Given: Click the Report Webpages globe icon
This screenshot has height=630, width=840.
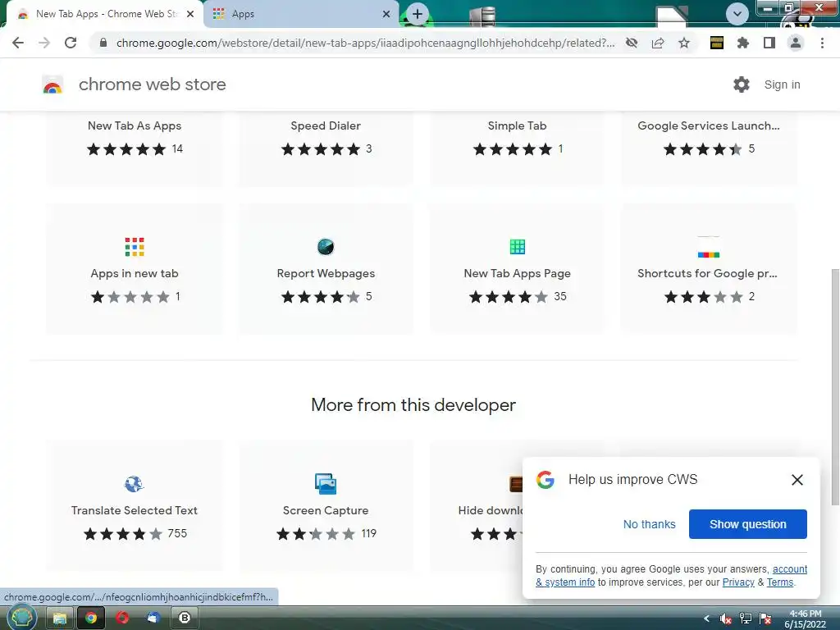Looking at the screenshot, I should (x=326, y=247).
